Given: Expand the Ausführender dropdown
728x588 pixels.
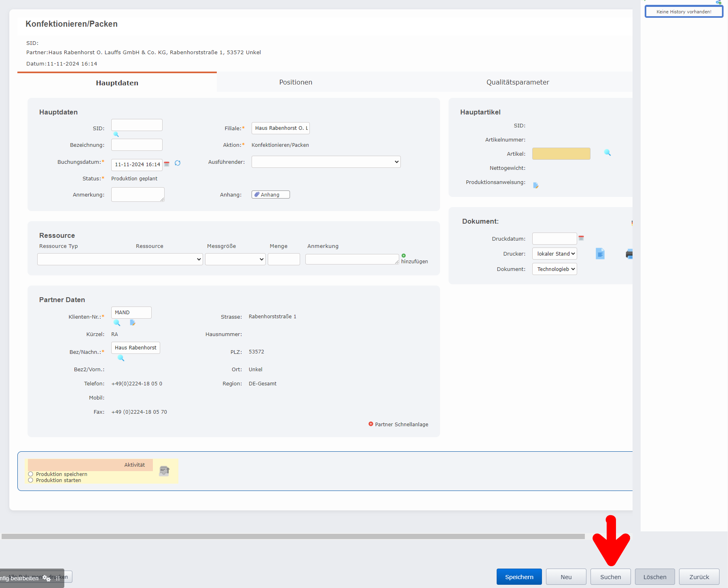Looking at the screenshot, I should point(326,162).
